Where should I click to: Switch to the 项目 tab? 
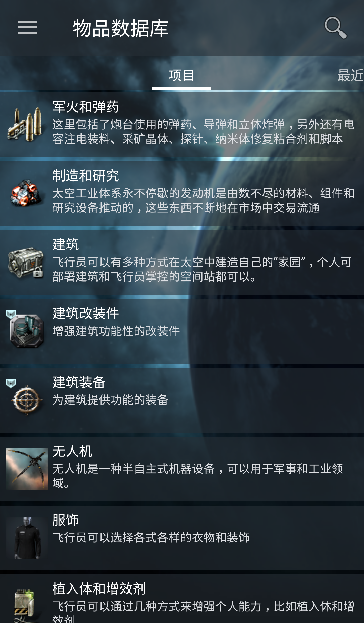[x=181, y=75]
